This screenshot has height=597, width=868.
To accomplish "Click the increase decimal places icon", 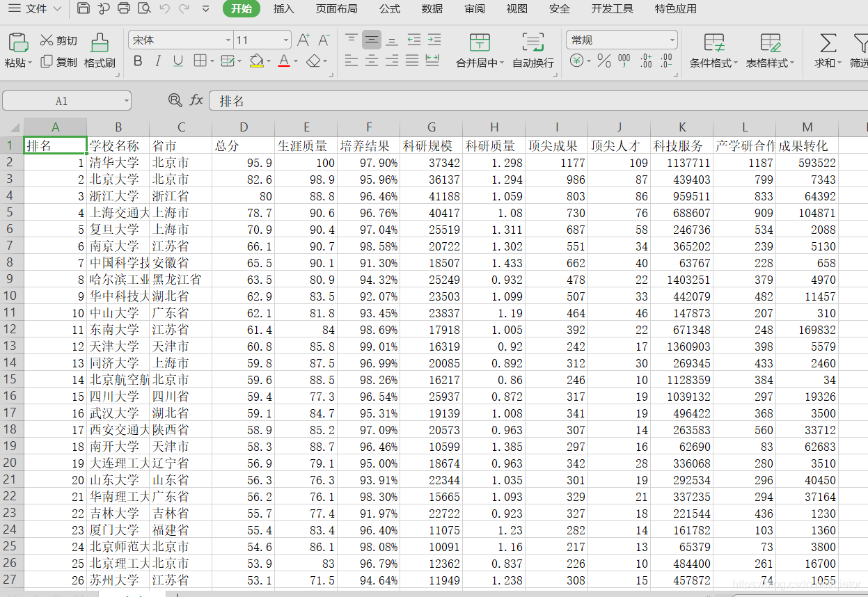I will coord(647,61).
